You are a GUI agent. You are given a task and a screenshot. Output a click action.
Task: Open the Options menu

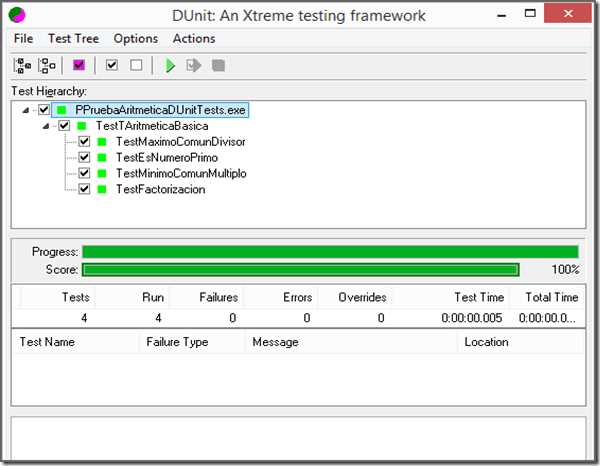point(136,39)
